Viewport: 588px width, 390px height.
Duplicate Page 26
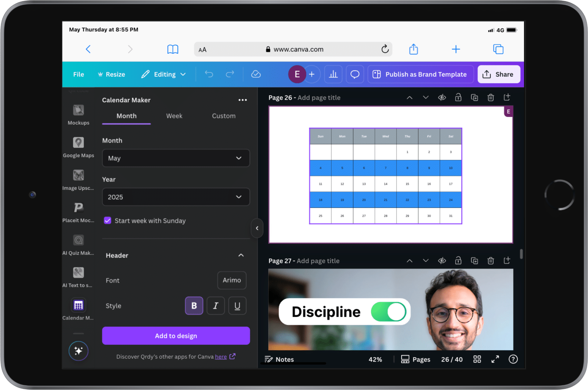474,98
